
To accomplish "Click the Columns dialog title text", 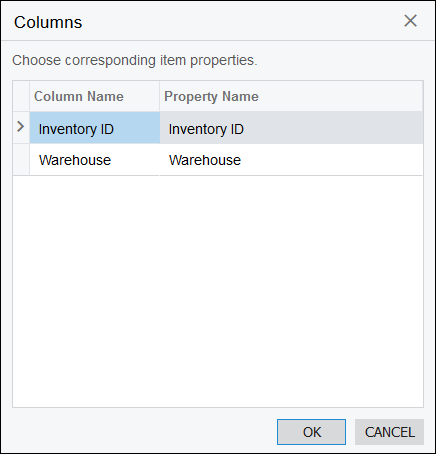I will tap(48, 22).
